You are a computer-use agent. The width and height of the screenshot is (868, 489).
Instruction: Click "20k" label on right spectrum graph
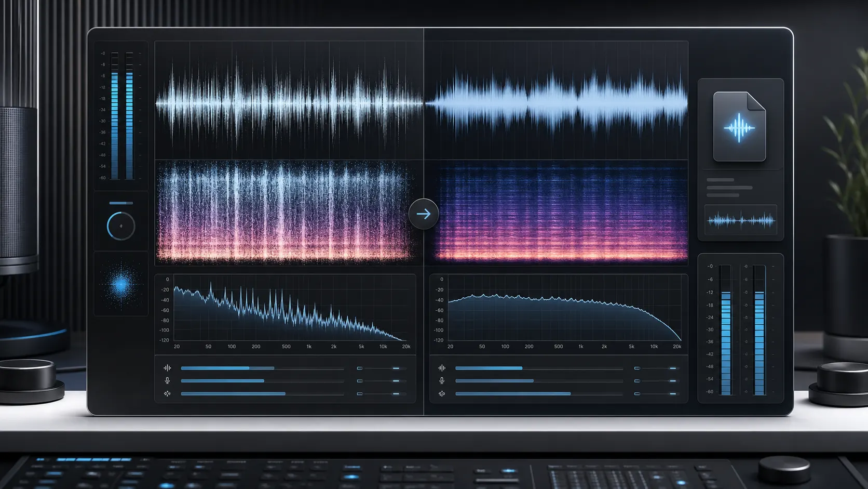coord(677,347)
